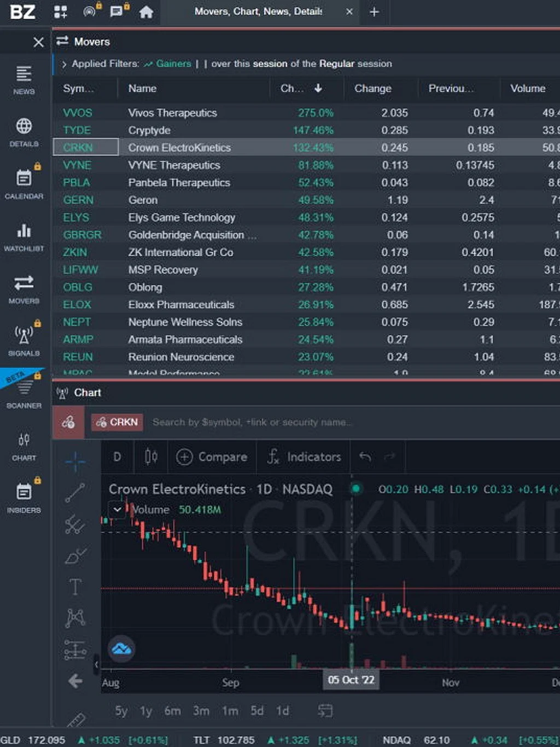Select the NEPT ticker symbol
Viewport: 560px width, 747px height.
point(77,322)
